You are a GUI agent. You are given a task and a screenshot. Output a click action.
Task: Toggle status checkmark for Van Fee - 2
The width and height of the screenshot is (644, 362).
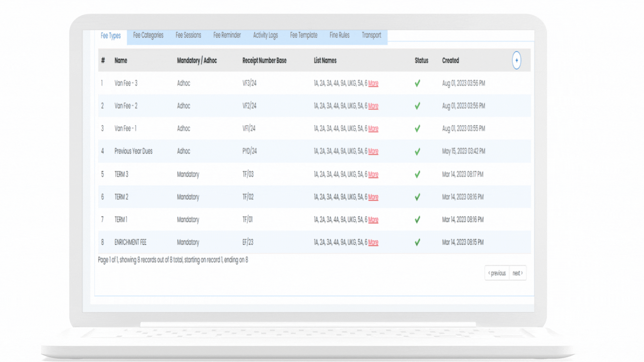(417, 106)
